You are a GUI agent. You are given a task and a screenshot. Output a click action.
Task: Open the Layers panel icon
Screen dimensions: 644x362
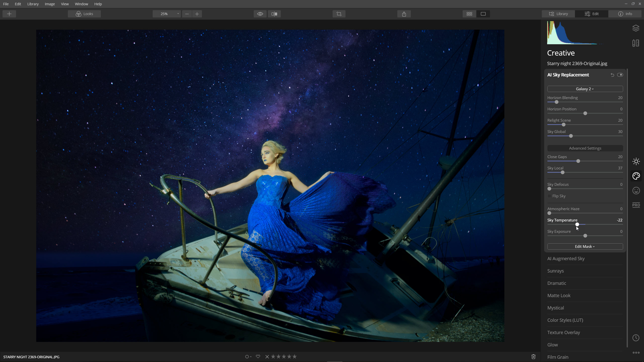click(x=636, y=28)
